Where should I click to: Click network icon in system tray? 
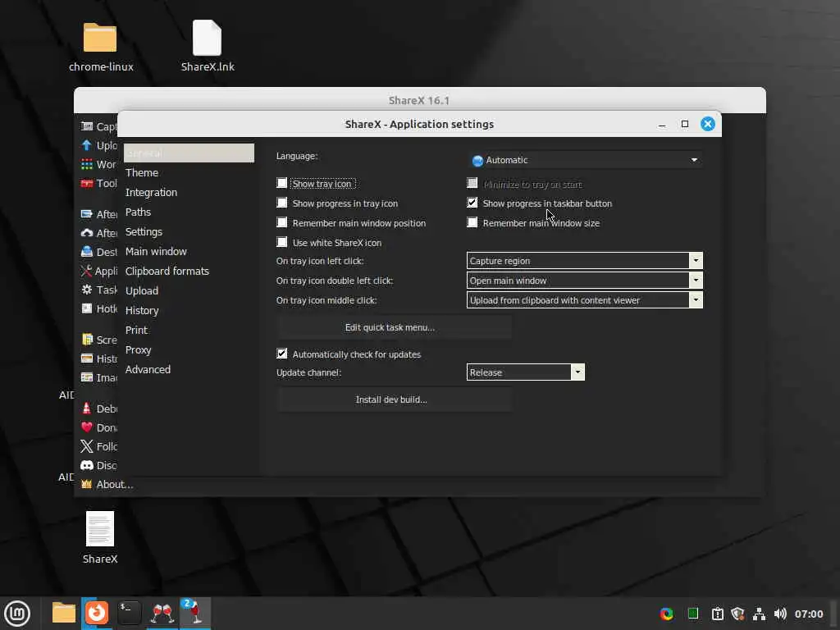759,614
